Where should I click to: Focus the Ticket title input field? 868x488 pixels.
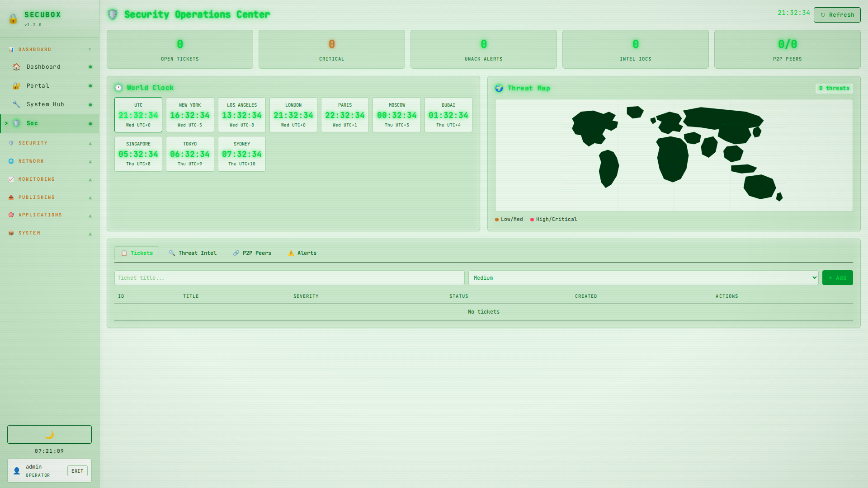pyautogui.click(x=289, y=278)
